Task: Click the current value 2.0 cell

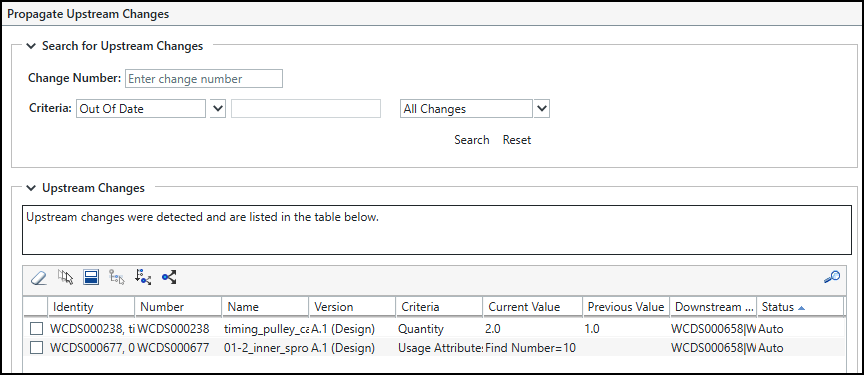Action: (x=493, y=329)
